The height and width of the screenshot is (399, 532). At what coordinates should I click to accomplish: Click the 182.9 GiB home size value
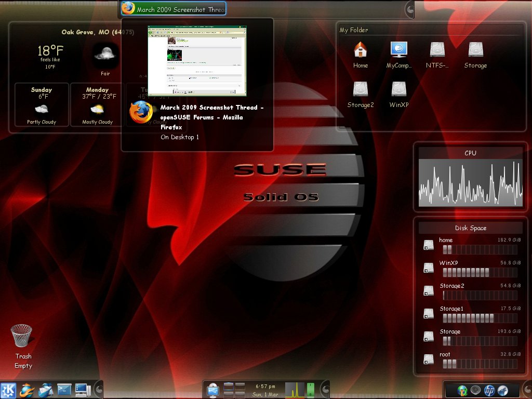coord(509,240)
